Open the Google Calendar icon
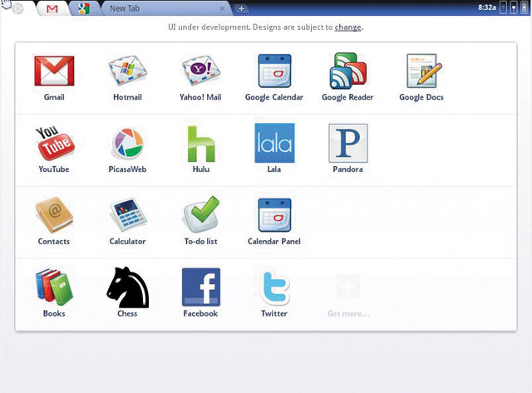Viewport: 532px width, 393px height. tap(274, 71)
